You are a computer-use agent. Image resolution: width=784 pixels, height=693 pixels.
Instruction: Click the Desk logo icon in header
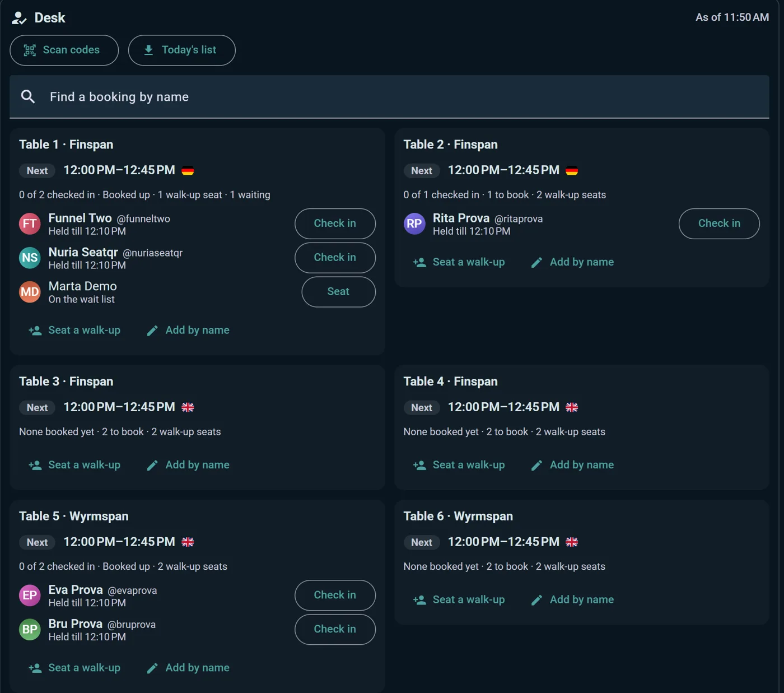pos(19,18)
